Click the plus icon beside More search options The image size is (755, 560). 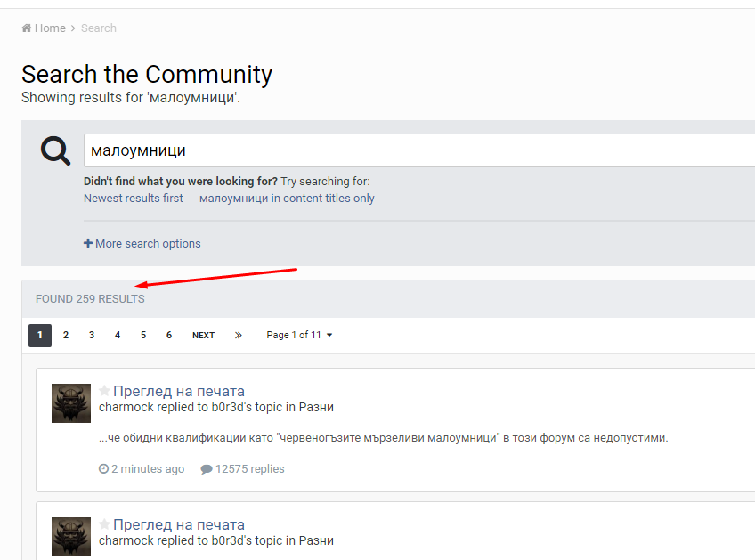pyautogui.click(x=88, y=243)
